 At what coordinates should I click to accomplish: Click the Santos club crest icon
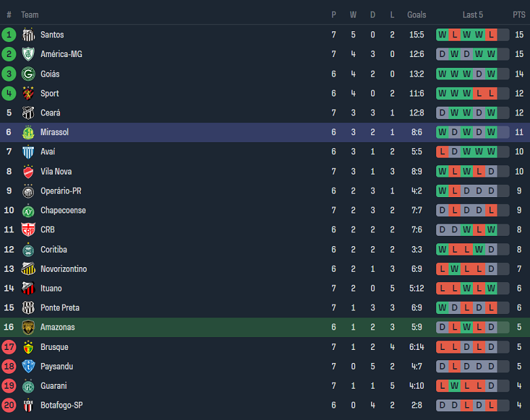[x=28, y=35]
